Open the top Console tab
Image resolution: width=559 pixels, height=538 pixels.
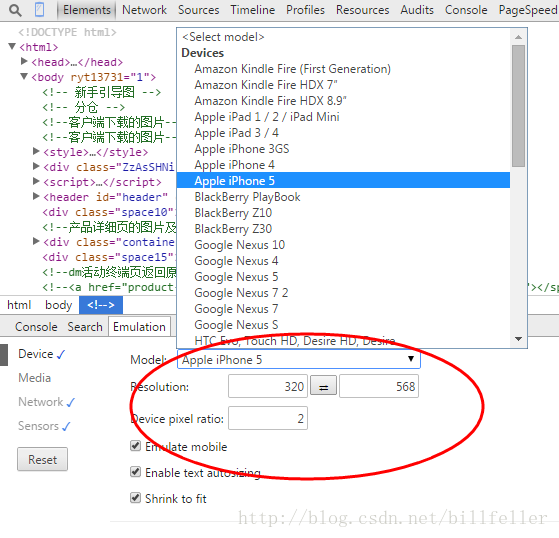point(466,10)
